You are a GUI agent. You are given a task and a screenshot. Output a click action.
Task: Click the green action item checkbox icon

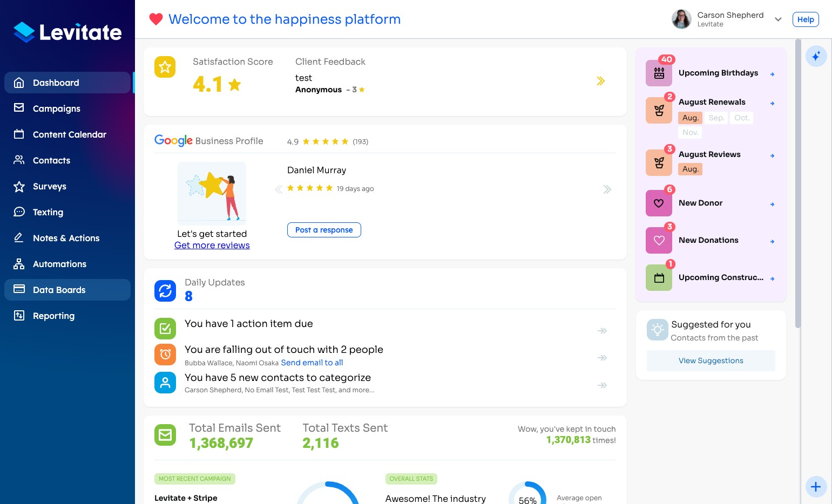(x=165, y=329)
